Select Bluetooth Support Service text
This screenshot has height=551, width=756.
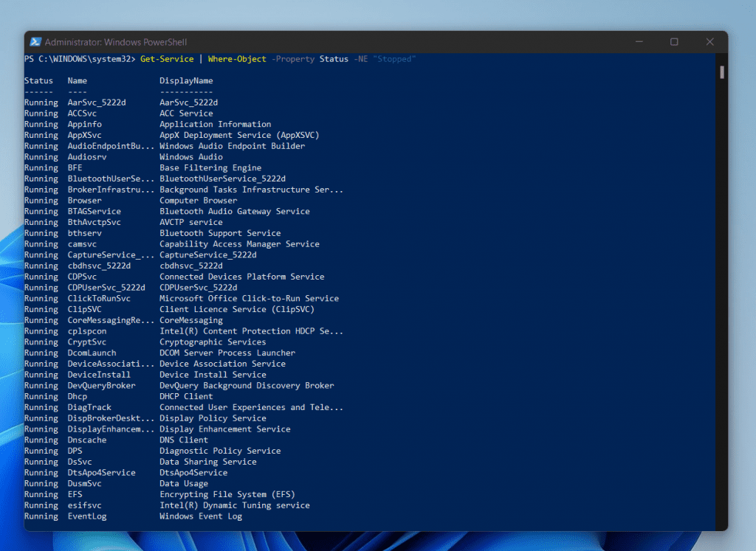coord(220,233)
